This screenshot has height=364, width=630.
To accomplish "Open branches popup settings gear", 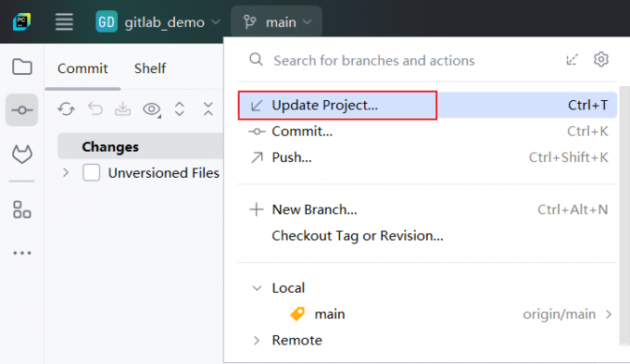I will pyautogui.click(x=601, y=60).
